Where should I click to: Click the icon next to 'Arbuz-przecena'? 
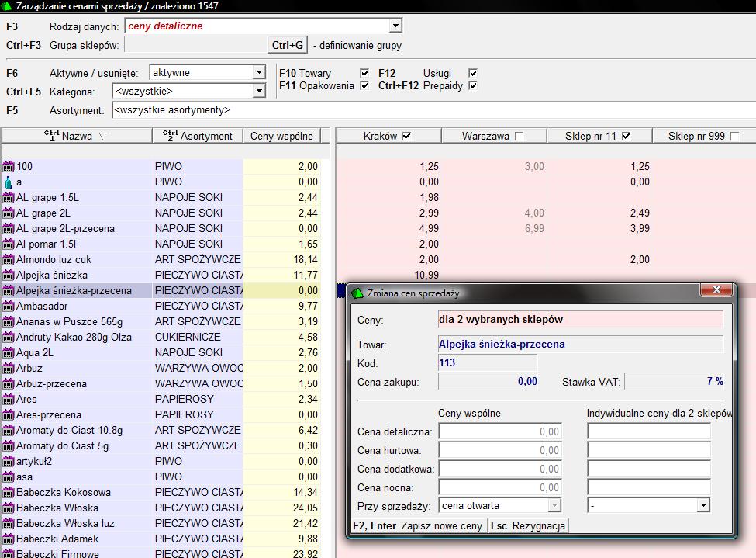[x=9, y=383]
